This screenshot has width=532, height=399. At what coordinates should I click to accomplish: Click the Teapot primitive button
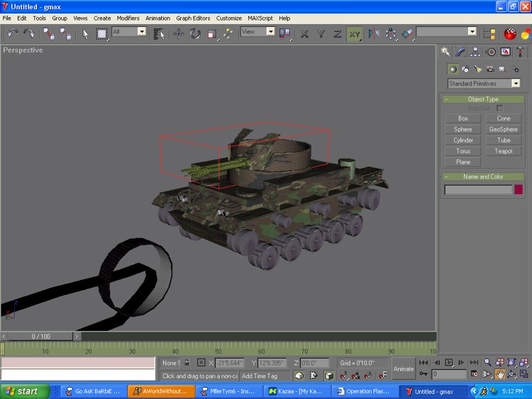point(503,151)
